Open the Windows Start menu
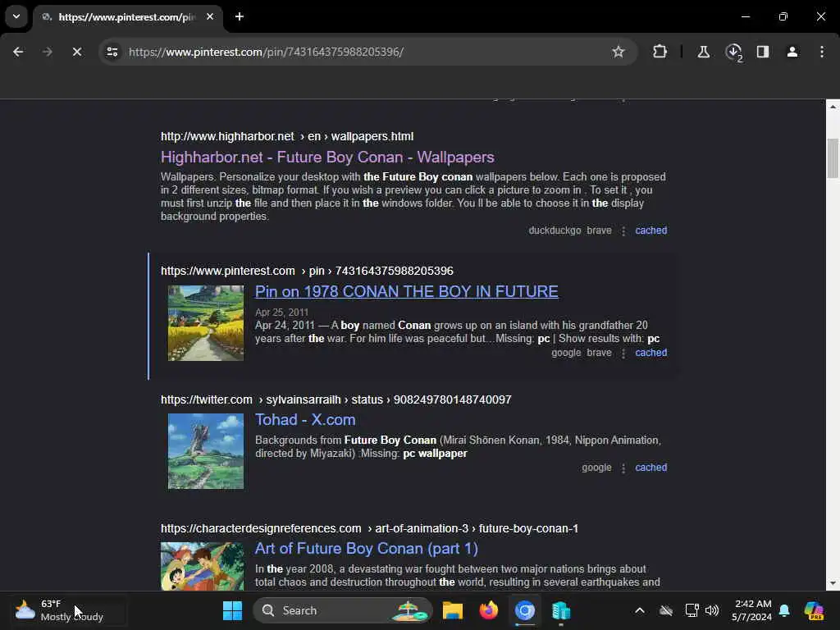This screenshot has height=630, width=840. (x=232, y=610)
